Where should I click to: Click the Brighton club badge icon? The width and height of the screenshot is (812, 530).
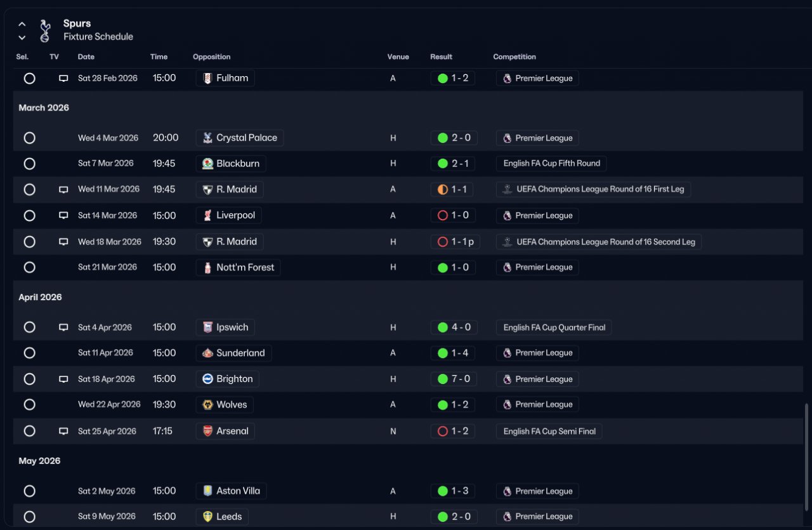207,379
